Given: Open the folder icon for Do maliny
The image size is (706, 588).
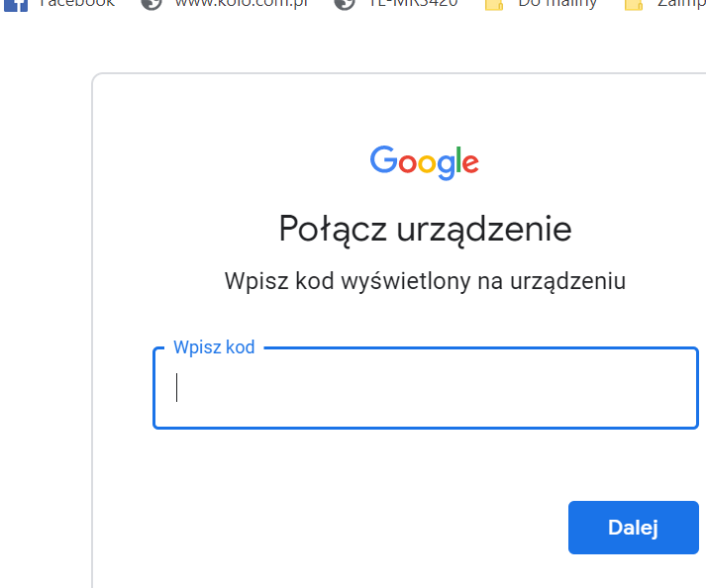Looking at the screenshot, I should (494, 5).
